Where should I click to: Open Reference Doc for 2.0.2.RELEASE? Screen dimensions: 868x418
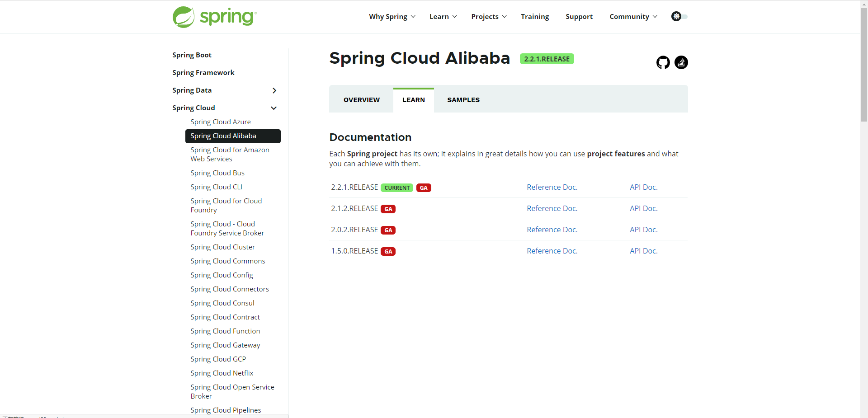tap(552, 230)
